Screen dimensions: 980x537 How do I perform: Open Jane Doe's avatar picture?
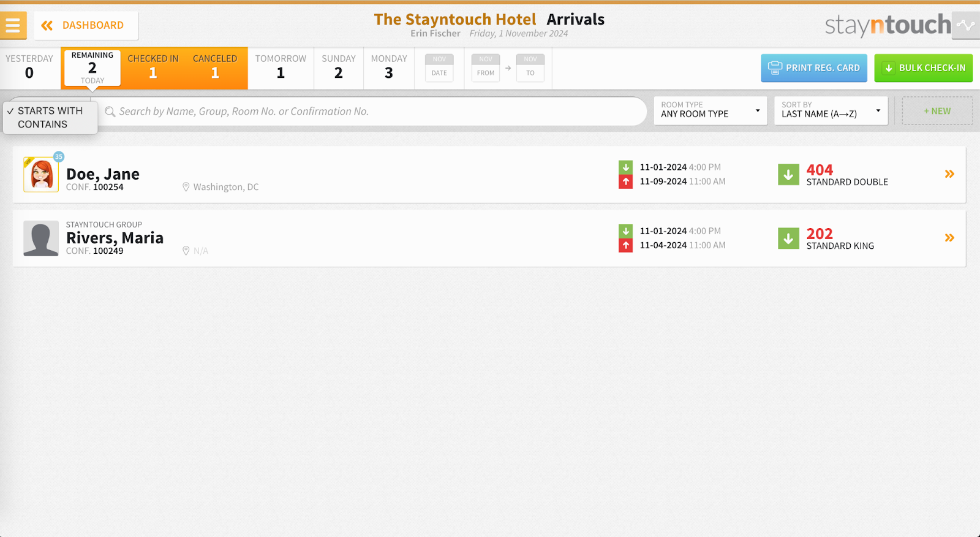click(41, 175)
